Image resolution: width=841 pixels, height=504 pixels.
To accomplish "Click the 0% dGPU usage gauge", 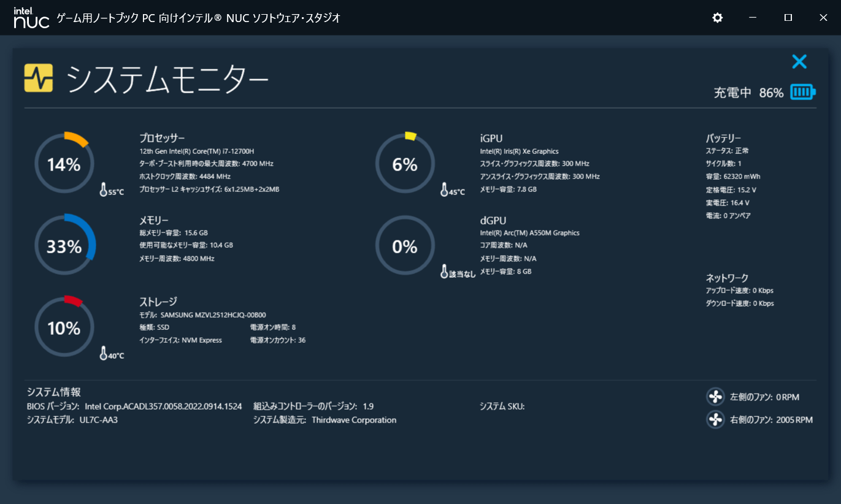I will 405,246.
